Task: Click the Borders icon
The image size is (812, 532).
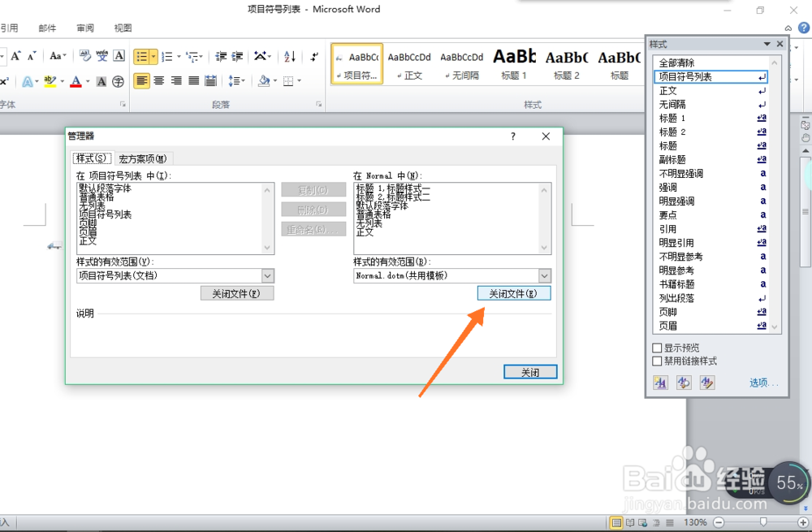Action: (x=288, y=80)
